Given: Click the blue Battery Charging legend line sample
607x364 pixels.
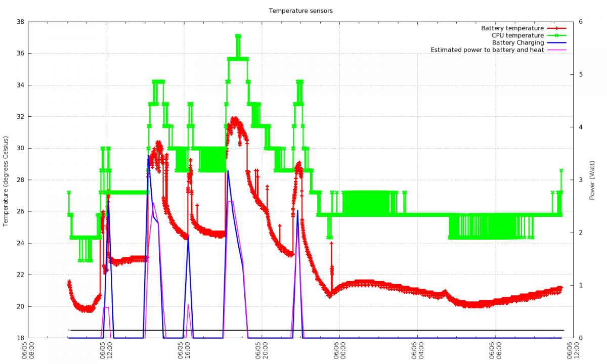Looking at the screenshot, I should 556,42.
